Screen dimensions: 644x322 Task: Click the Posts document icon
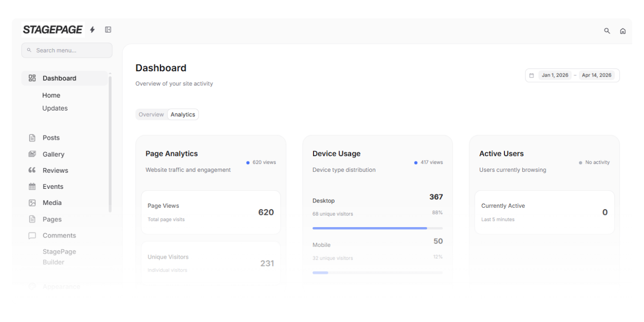tap(32, 138)
